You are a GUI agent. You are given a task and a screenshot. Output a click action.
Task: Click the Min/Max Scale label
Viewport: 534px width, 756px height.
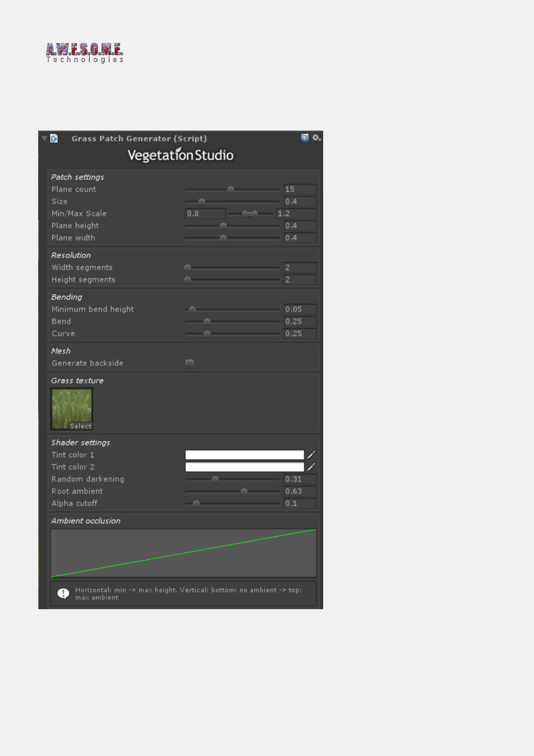[x=79, y=214]
